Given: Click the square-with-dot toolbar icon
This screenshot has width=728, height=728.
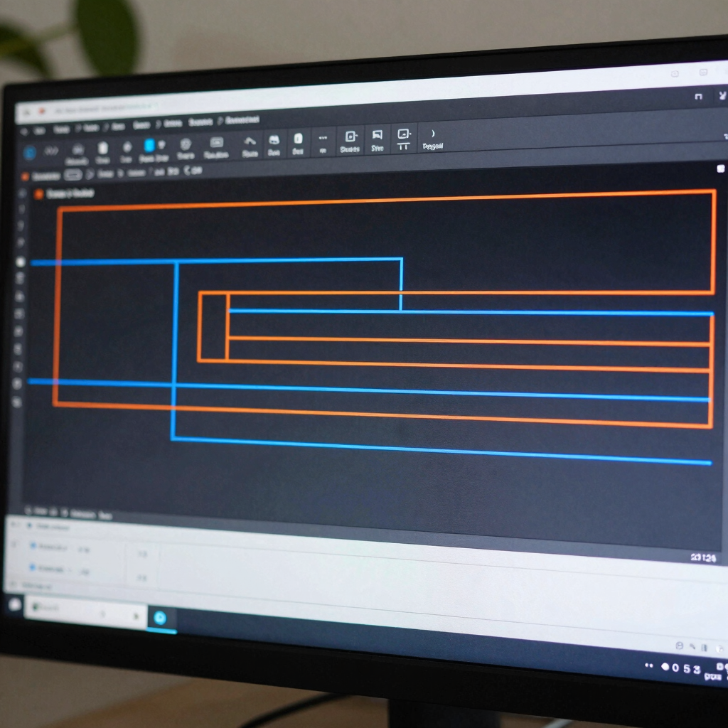Looking at the screenshot, I should 351,136.
